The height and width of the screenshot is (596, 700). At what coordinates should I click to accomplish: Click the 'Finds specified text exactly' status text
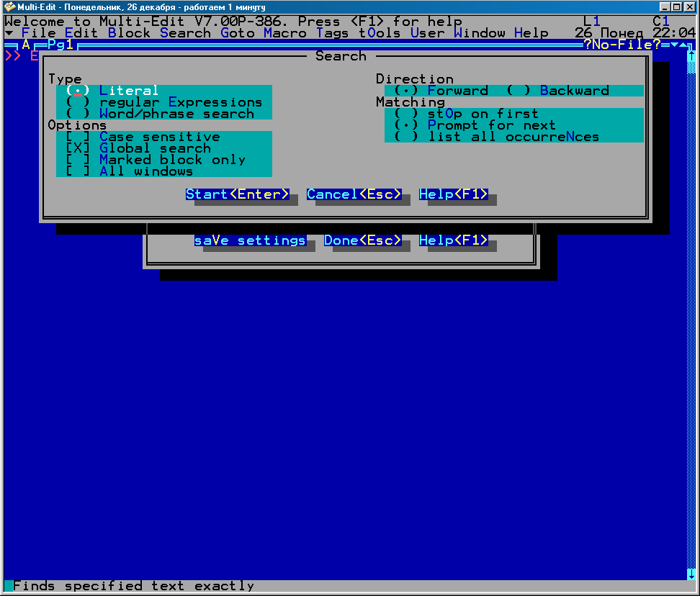click(x=133, y=586)
